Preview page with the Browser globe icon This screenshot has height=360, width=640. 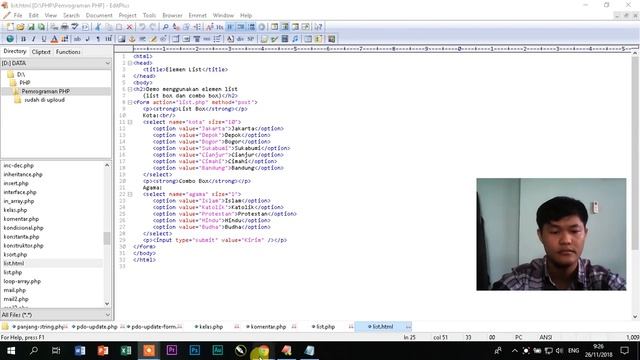[10, 39]
